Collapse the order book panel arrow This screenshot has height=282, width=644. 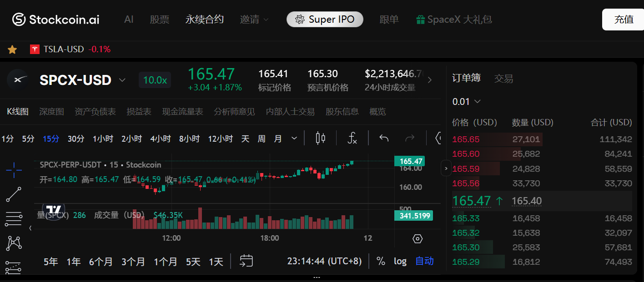pyautogui.click(x=446, y=168)
